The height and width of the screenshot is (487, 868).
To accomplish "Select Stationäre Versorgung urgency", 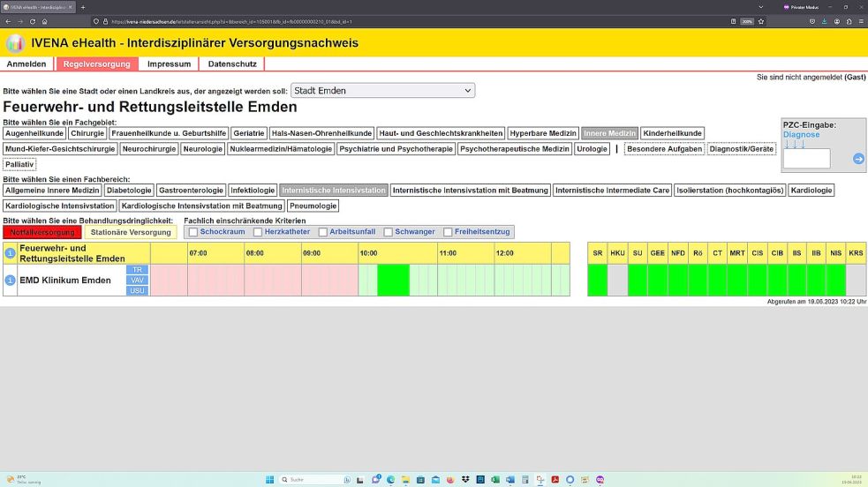I will (131, 232).
